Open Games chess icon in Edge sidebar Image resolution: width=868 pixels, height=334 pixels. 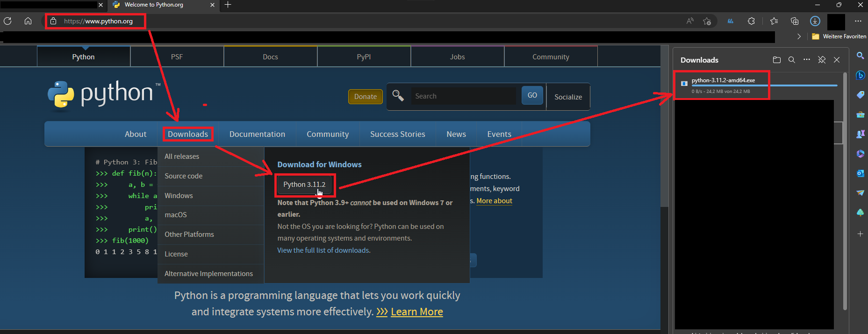point(860,134)
